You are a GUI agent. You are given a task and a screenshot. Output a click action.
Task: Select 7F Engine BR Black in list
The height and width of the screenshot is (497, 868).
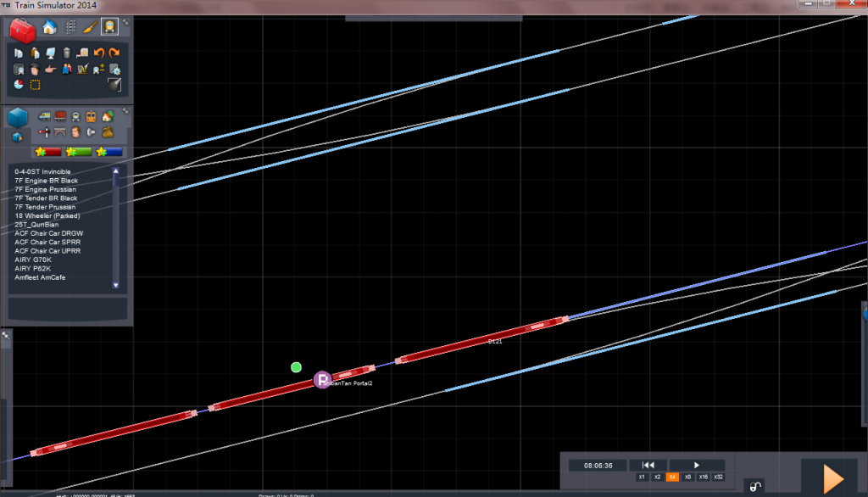46,181
